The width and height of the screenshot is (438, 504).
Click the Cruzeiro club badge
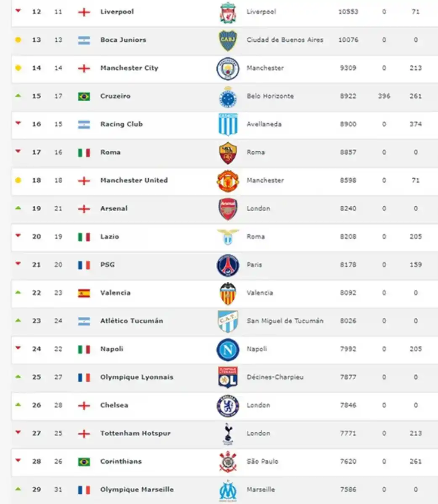tap(227, 97)
